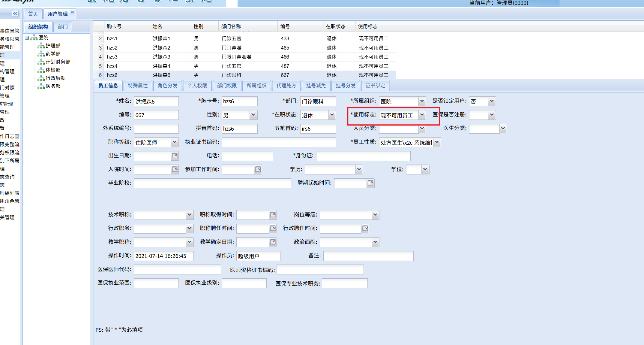Expand the 职称等级 dropdown

tap(175, 142)
